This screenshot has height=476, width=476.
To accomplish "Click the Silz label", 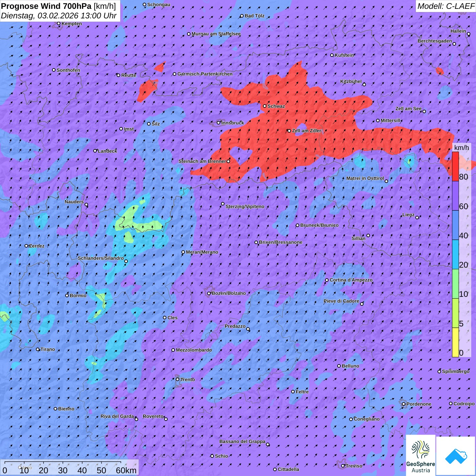I will point(156,124).
